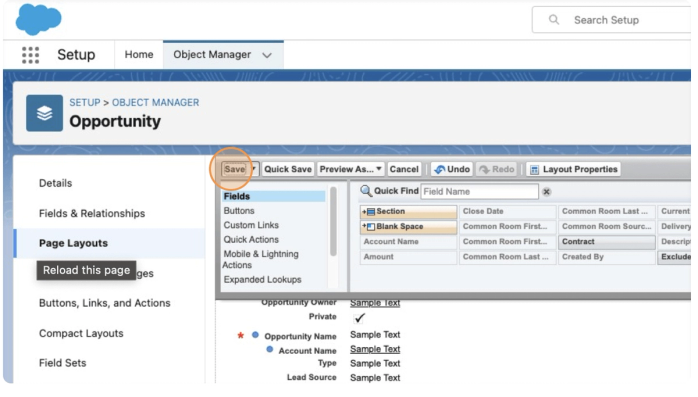Image resolution: width=698 pixels, height=397 pixels.
Task: Expand the Save button dropdown arrow
Action: click(254, 169)
